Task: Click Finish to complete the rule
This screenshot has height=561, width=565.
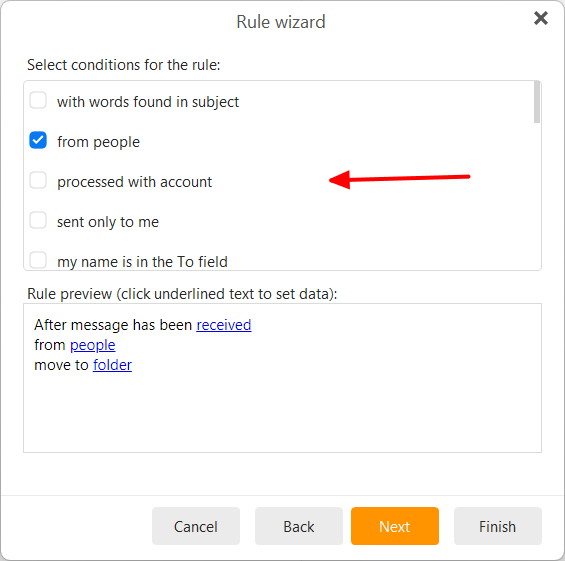Action: 498,526
